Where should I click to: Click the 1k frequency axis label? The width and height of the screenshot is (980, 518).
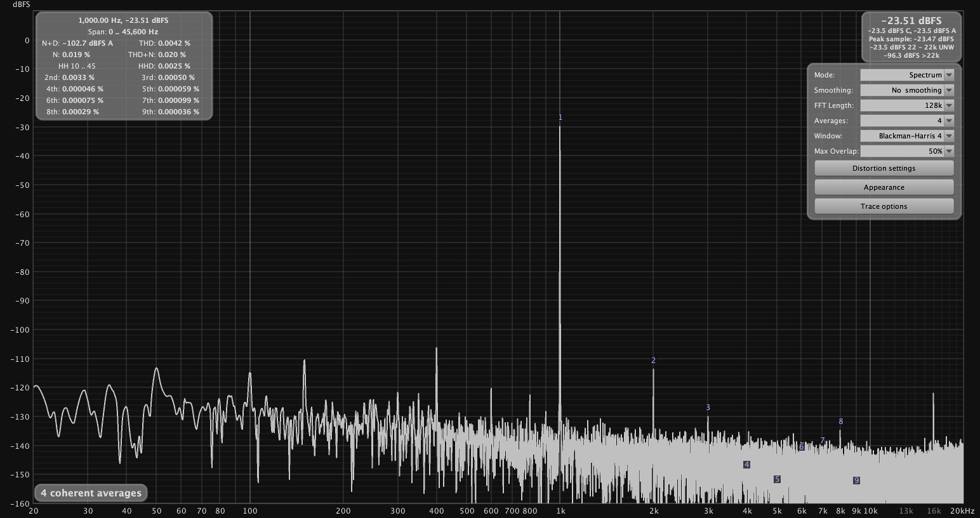[560, 511]
